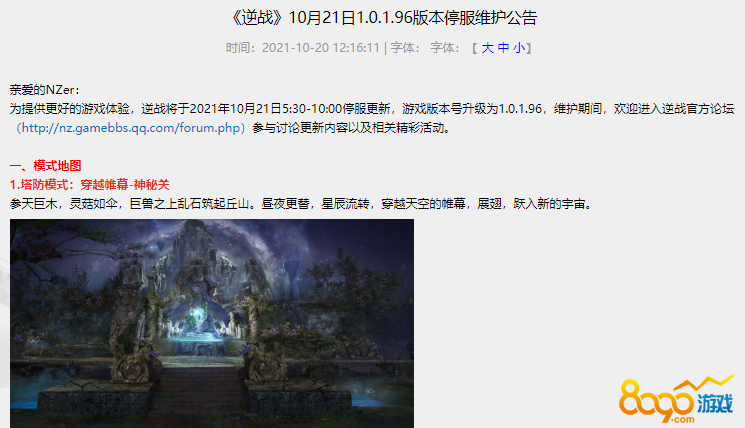Click the article title 《逆战》10月21日 announcement
The height and width of the screenshot is (428, 745).
click(x=383, y=18)
